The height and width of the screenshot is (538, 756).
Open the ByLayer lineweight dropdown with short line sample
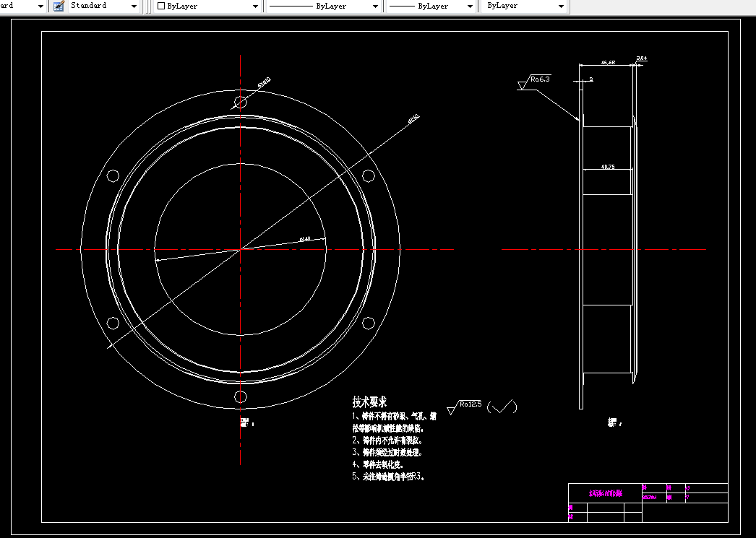tap(470, 6)
